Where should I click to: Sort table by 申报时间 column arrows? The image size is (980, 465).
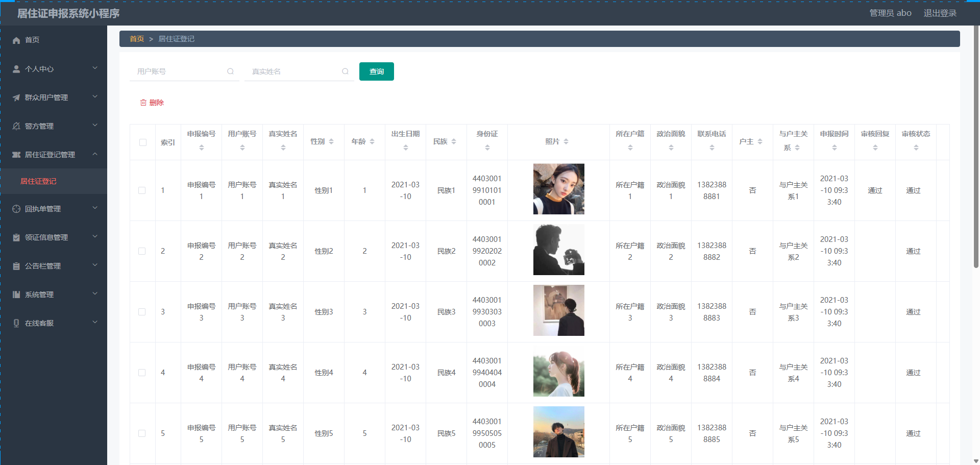[835, 148]
